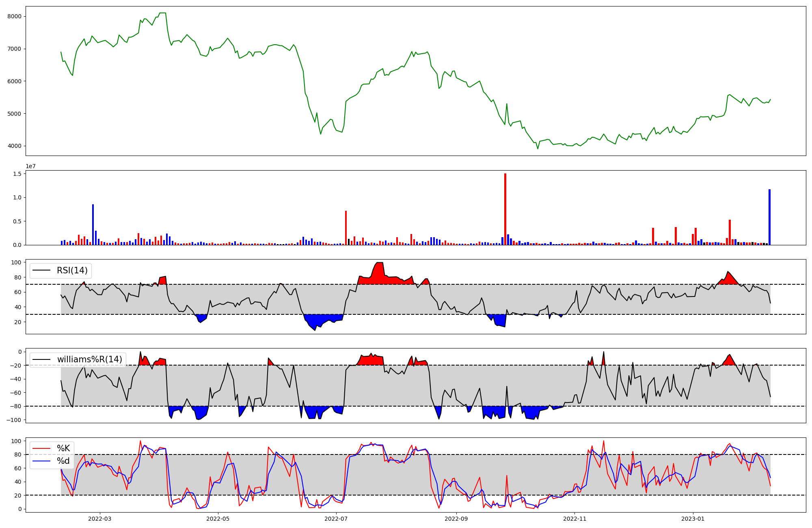Click the tall blue volume bar in February 2022
The width and height of the screenshot is (812, 528).
[93, 225]
